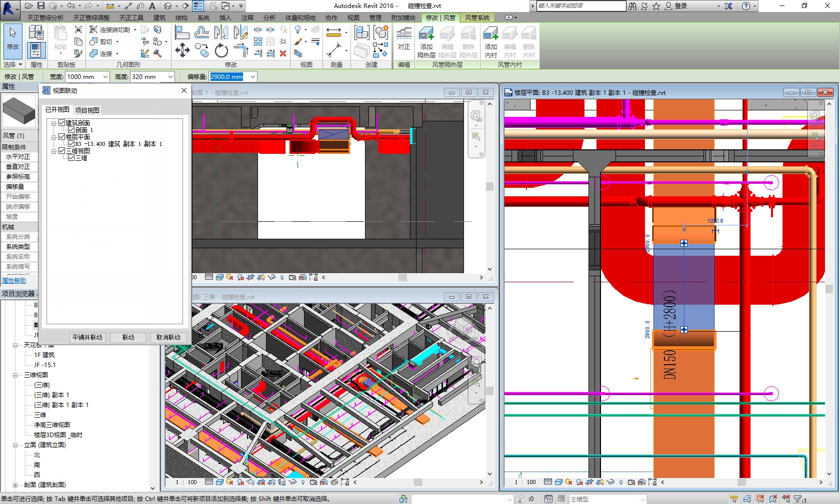This screenshot has width=840, height=504.
Task: Click the 取消联动 button
Action: tap(168, 337)
